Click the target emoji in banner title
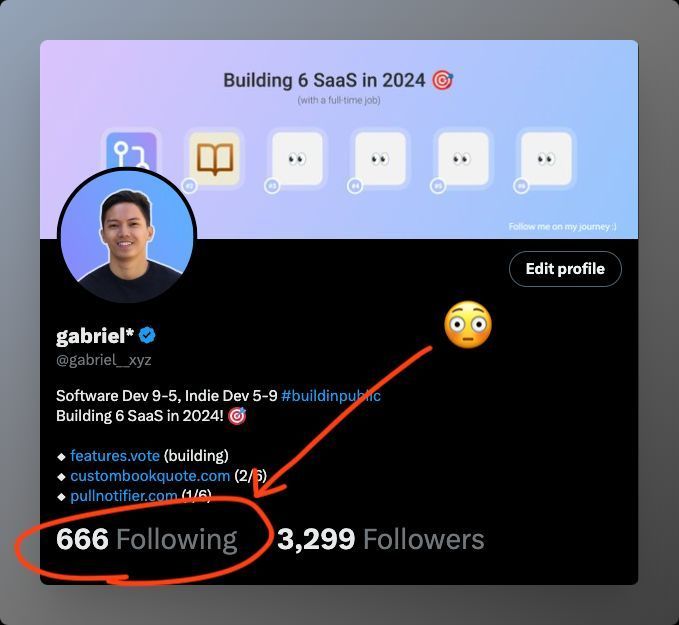The image size is (679, 625). [x=443, y=81]
